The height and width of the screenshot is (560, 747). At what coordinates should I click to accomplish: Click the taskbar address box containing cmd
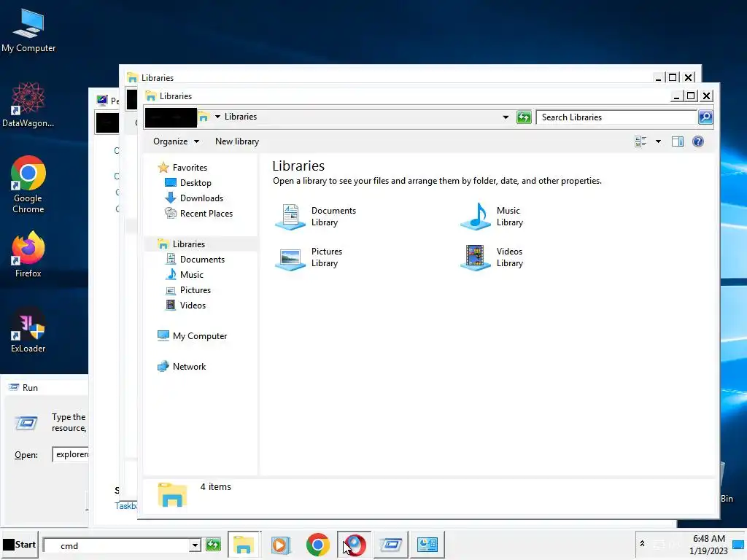tap(117, 545)
